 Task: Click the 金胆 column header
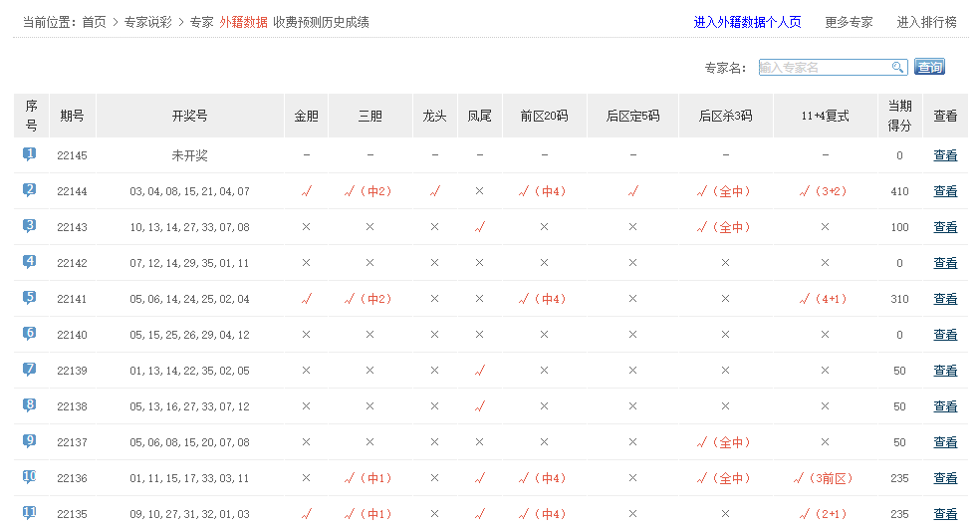click(x=306, y=117)
